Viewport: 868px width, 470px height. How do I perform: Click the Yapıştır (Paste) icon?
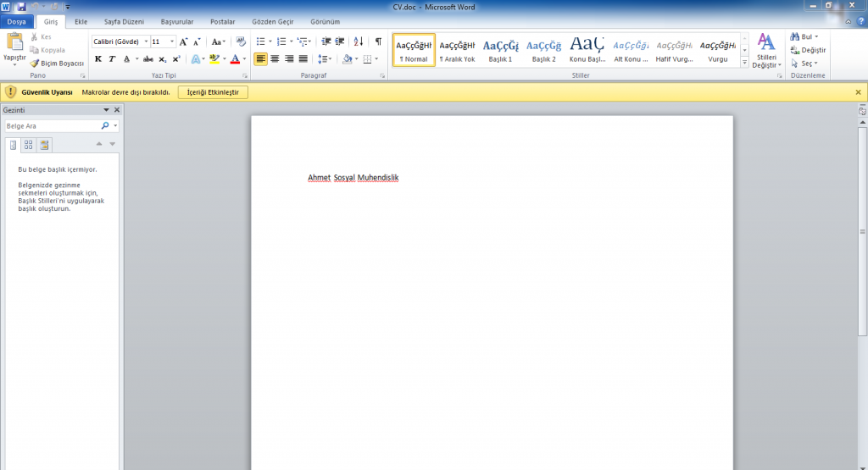click(x=14, y=42)
